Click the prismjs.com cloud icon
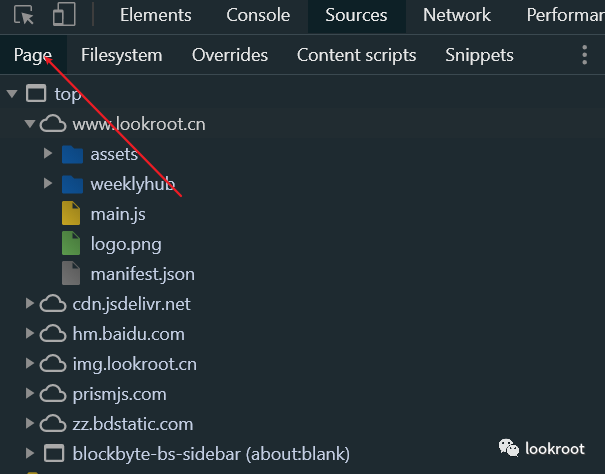The height and width of the screenshot is (474, 605). pos(53,394)
